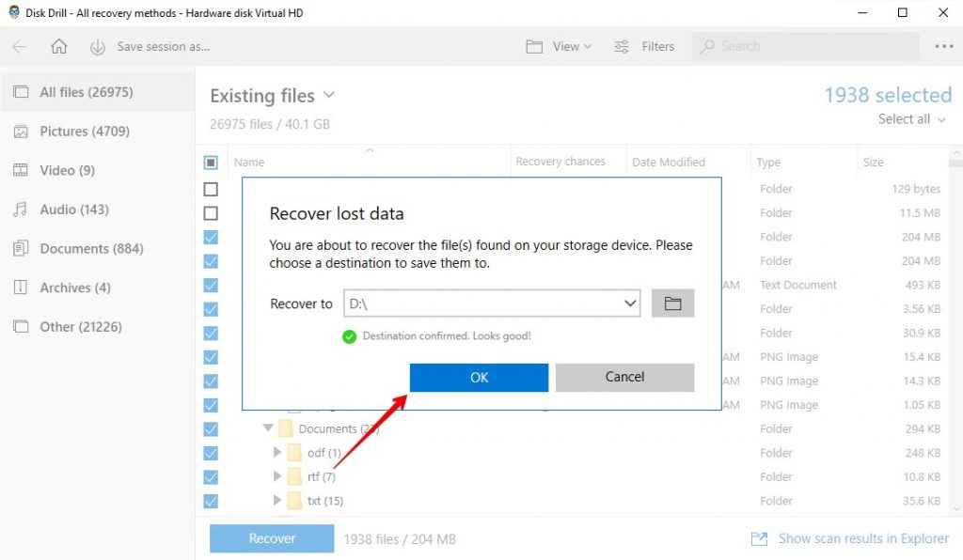Select the Video category icon
963x560 pixels.
[x=21, y=170]
